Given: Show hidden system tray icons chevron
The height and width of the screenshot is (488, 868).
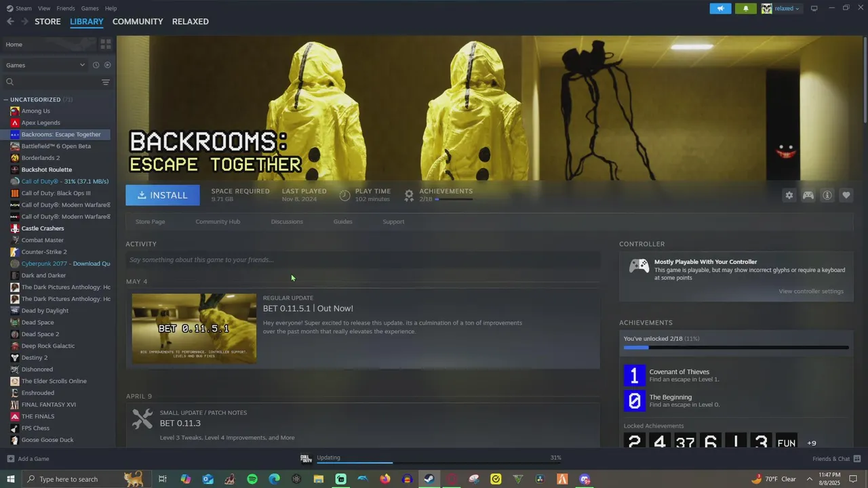Looking at the screenshot, I should pyautogui.click(x=809, y=479).
